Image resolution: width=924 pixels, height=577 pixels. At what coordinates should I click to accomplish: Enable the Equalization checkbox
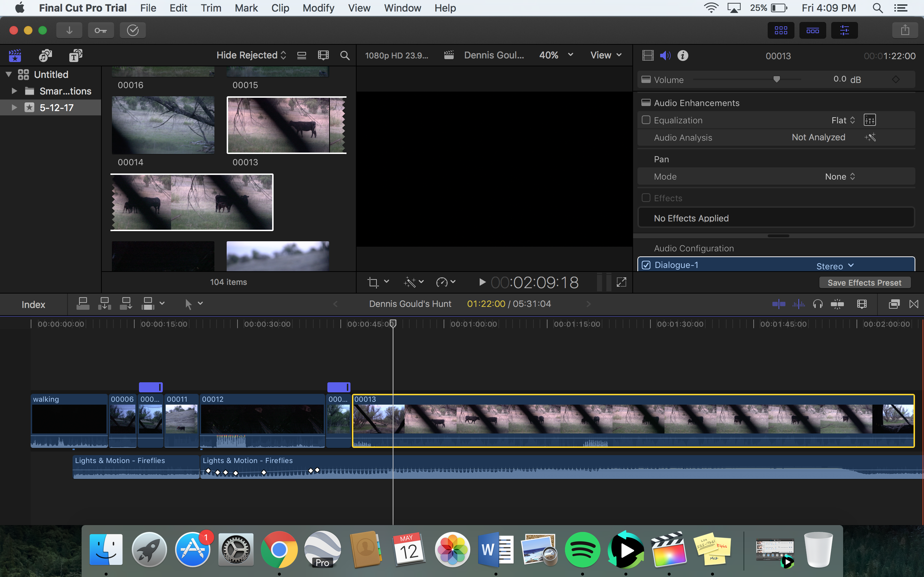[x=646, y=120]
